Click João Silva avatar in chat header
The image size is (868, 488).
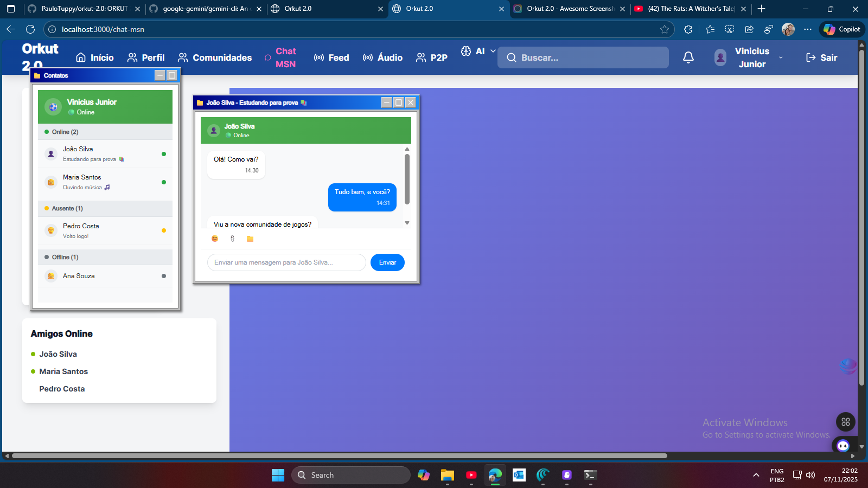(x=214, y=131)
